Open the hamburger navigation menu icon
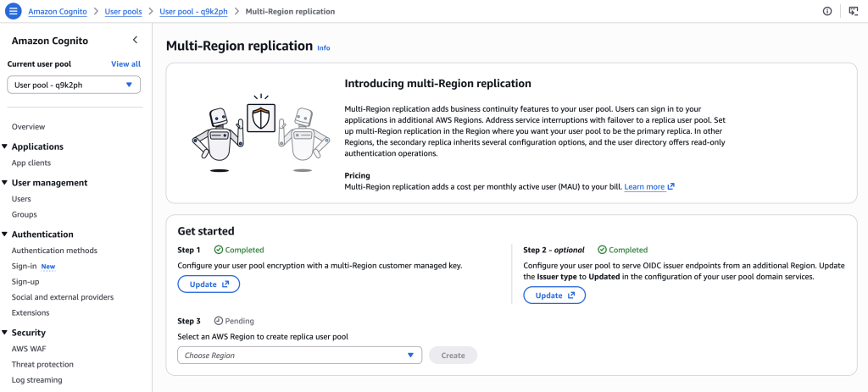The image size is (868, 392). tap(14, 11)
